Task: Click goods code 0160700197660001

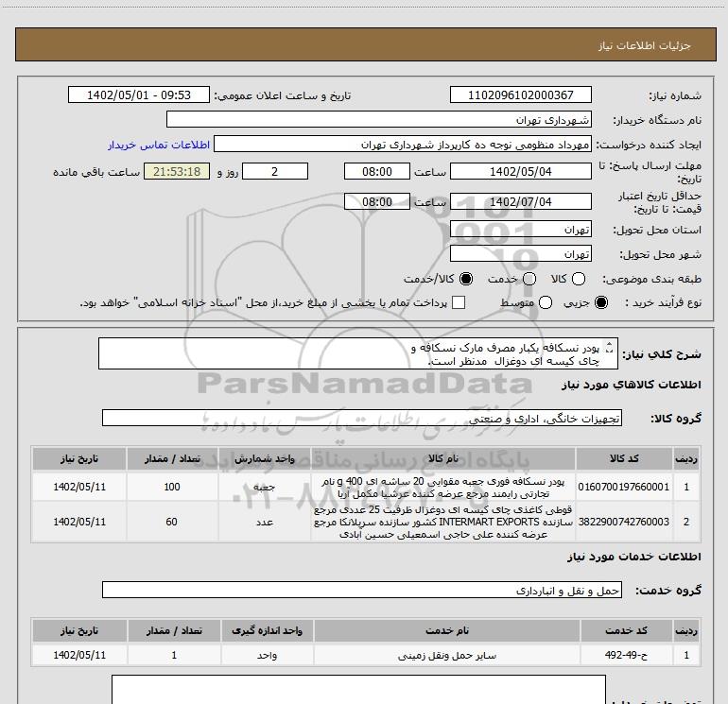Action: (624, 487)
